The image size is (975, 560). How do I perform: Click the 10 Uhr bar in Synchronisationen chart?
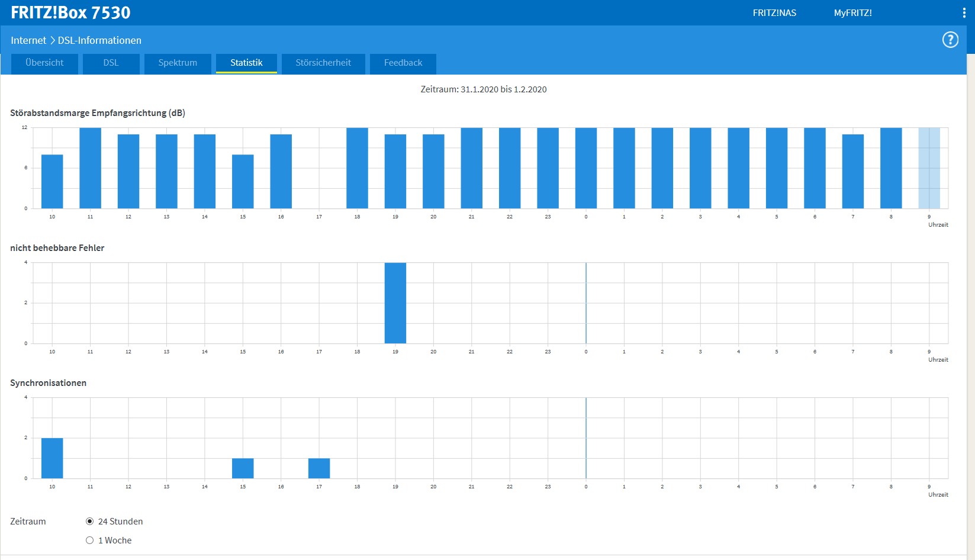tap(52, 458)
